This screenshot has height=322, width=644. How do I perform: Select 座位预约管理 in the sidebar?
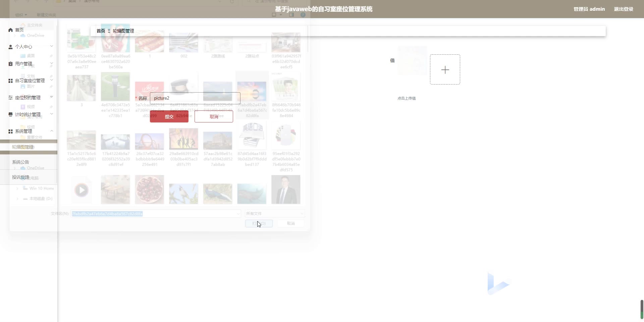28,98
